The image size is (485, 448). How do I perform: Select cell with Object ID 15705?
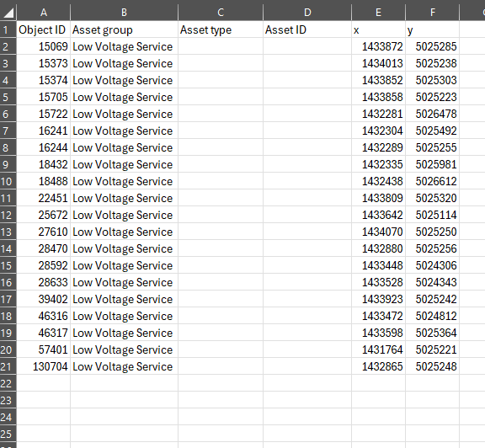[x=43, y=97]
